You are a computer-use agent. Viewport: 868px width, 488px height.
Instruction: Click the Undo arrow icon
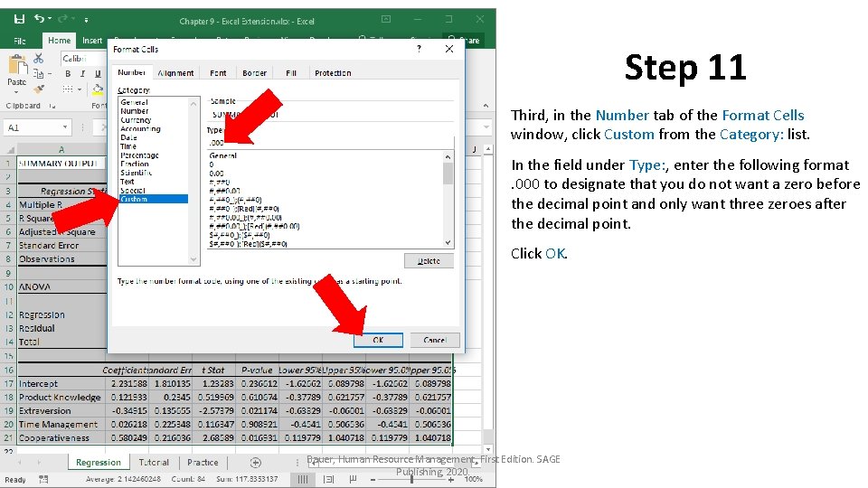(39, 19)
